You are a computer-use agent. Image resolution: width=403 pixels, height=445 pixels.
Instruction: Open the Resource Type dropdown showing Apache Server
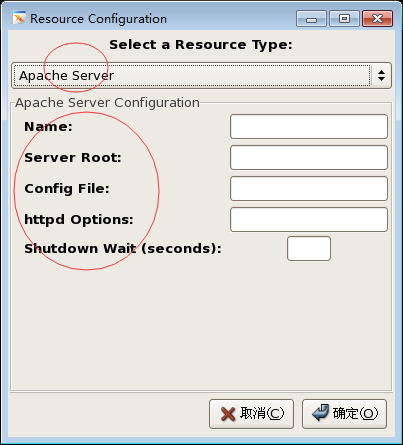coord(201,75)
